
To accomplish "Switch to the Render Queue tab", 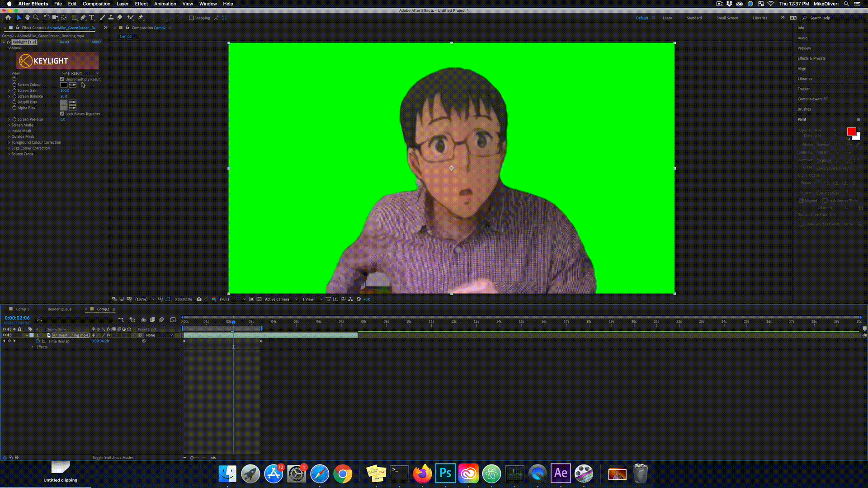I will pos(60,309).
